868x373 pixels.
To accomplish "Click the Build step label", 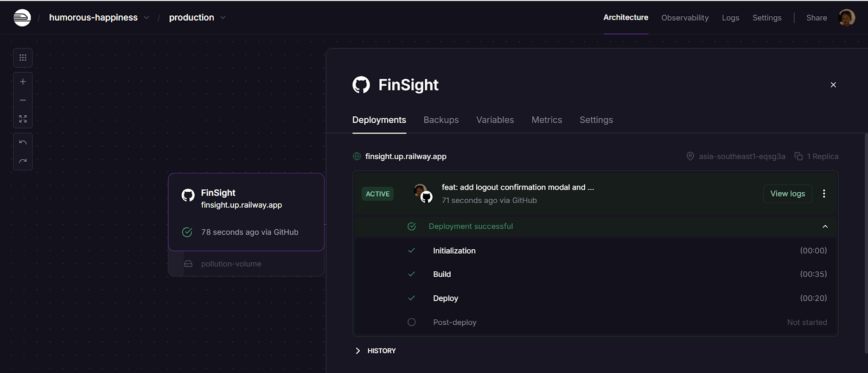I will 442,274.
